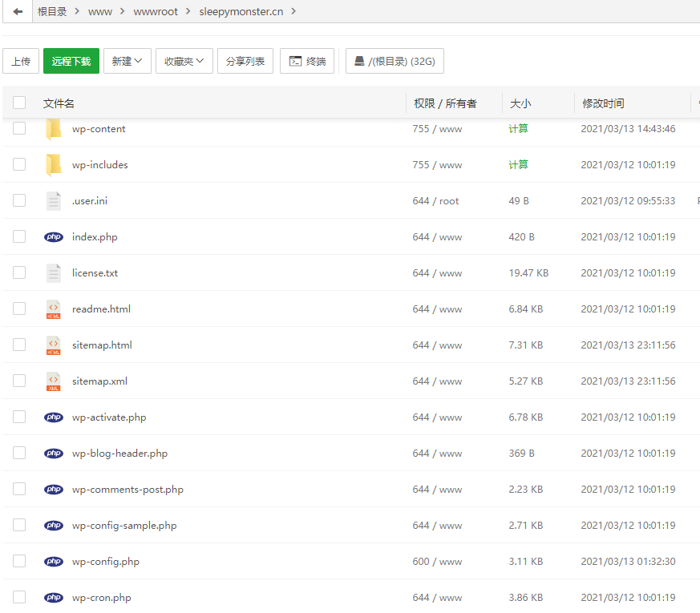Click the wp-blog-header.php PHP icon
This screenshot has width=700, height=613.
pos(54,454)
